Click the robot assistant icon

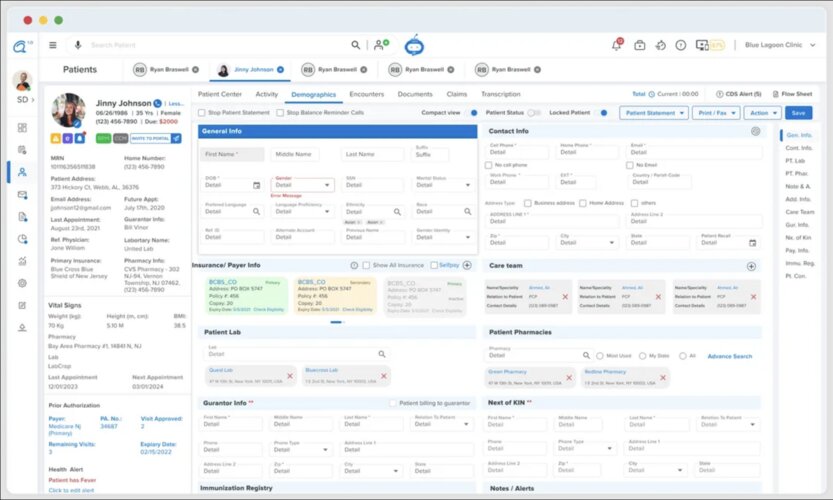tap(414, 45)
